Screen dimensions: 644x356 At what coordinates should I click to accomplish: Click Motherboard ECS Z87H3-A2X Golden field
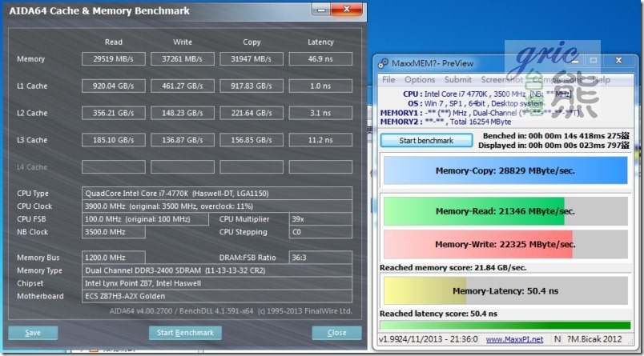click(217, 296)
